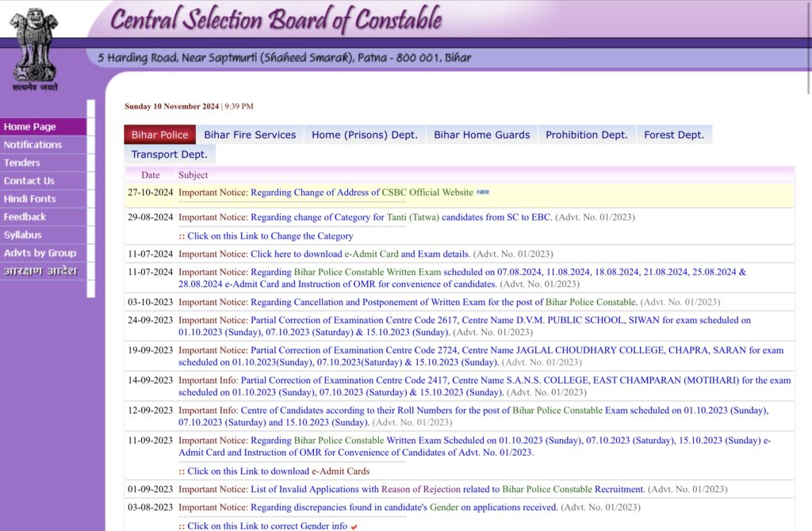Click on this Link to Change the Category

pos(270,236)
